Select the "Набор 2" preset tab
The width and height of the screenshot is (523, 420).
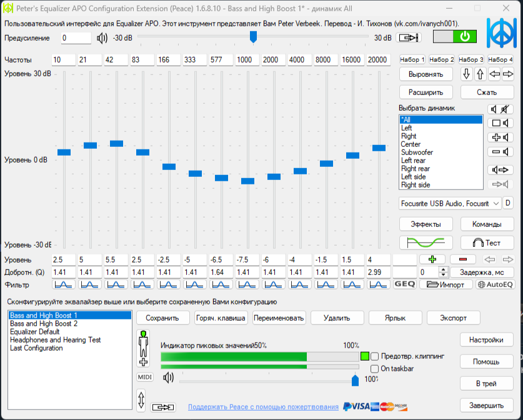coord(442,59)
